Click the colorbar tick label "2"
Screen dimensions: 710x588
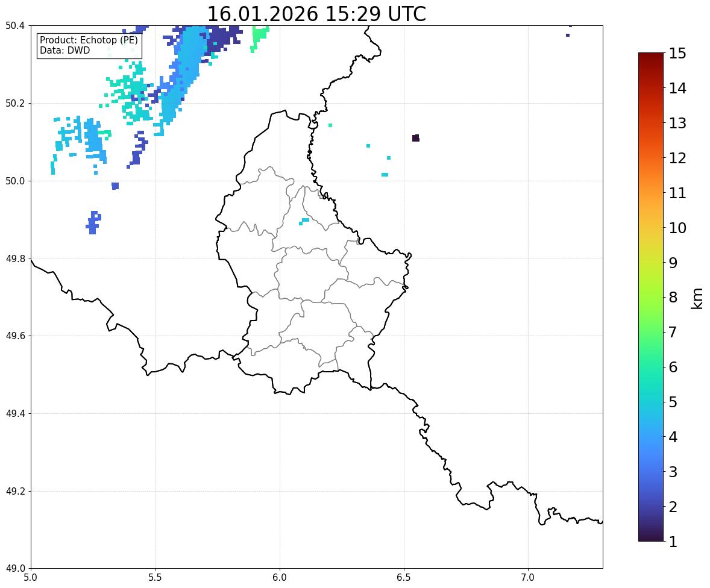click(x=673, y=507)
